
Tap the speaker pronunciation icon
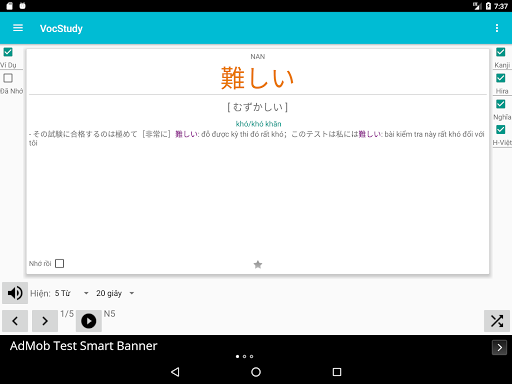pos(15,293)
